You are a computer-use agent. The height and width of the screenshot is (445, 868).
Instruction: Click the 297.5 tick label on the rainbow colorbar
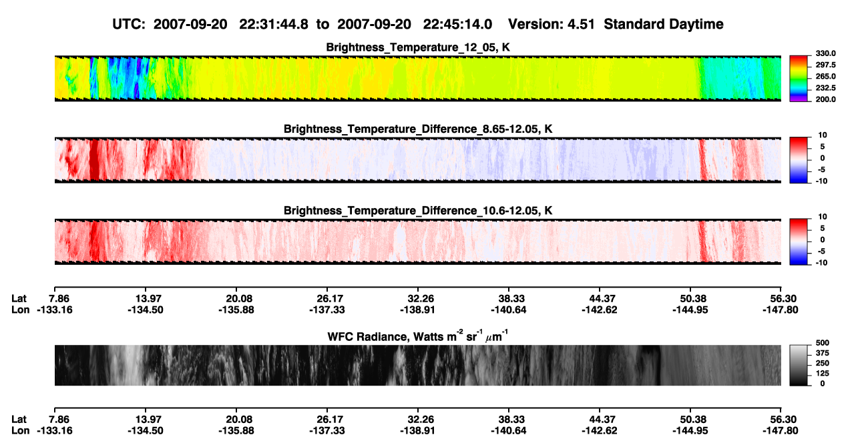pyautogui.click(x=827, y=65)
